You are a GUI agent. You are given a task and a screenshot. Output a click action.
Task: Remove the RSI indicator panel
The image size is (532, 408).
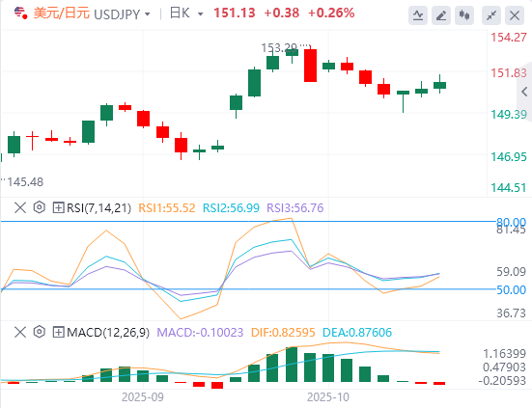[x=20, y=207]
